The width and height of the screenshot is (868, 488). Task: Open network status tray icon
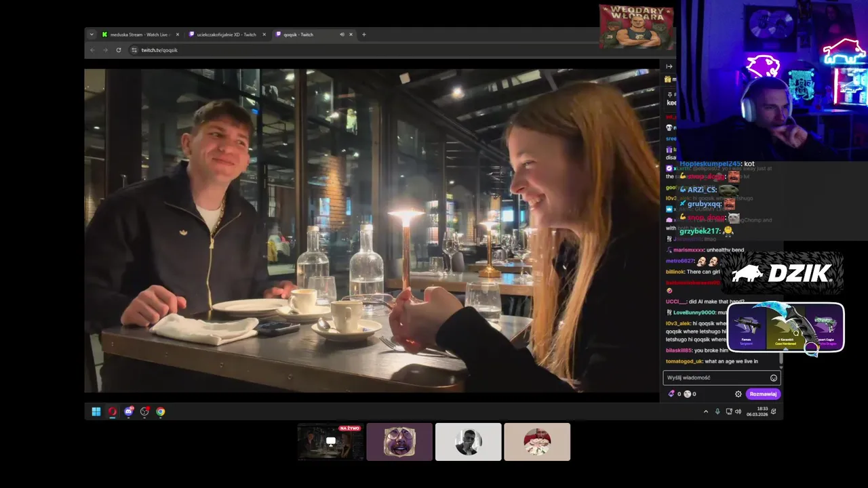coord(729,411)
